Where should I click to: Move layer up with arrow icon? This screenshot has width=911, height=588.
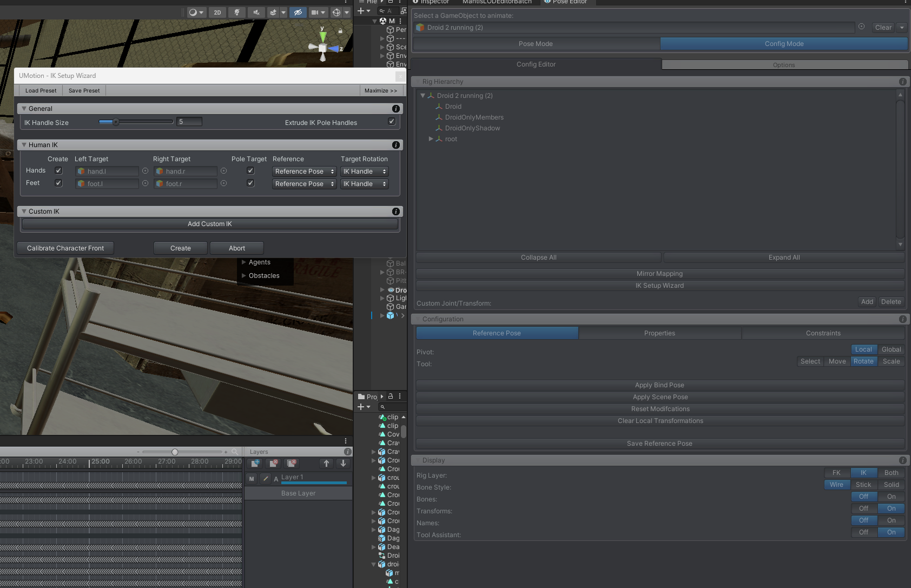(x=326, y=463)
